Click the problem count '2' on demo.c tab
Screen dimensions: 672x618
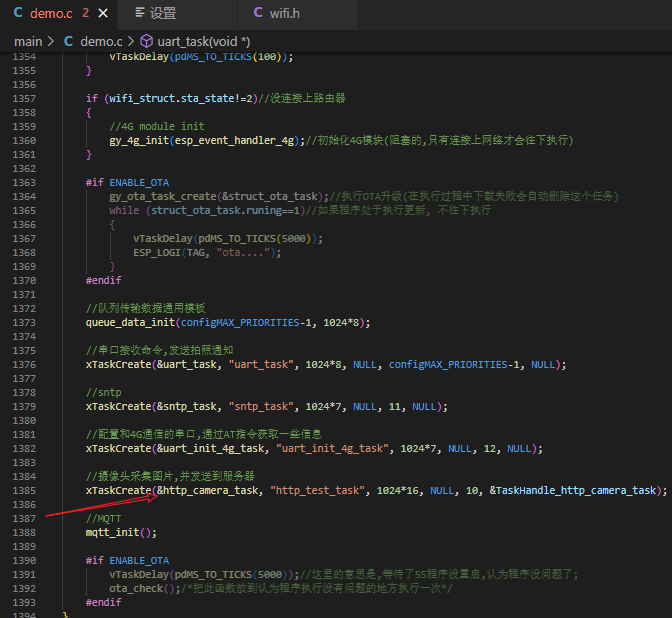pos(86,13)
